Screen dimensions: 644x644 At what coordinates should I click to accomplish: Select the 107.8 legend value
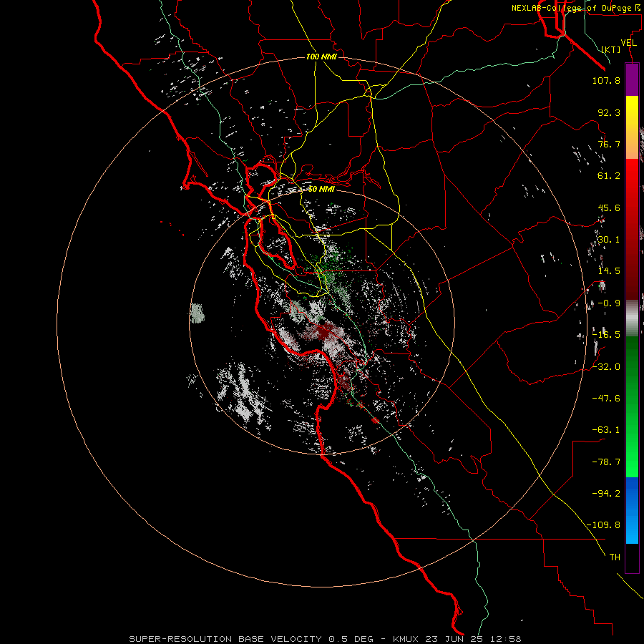pyautogui.click(x=606, y=80)
